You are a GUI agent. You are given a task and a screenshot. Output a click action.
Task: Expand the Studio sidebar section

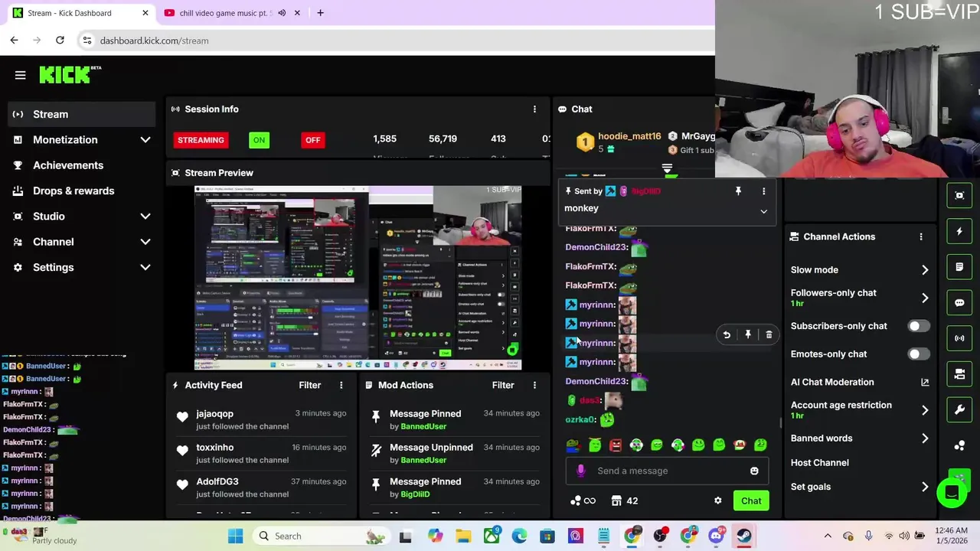point(145,217)
